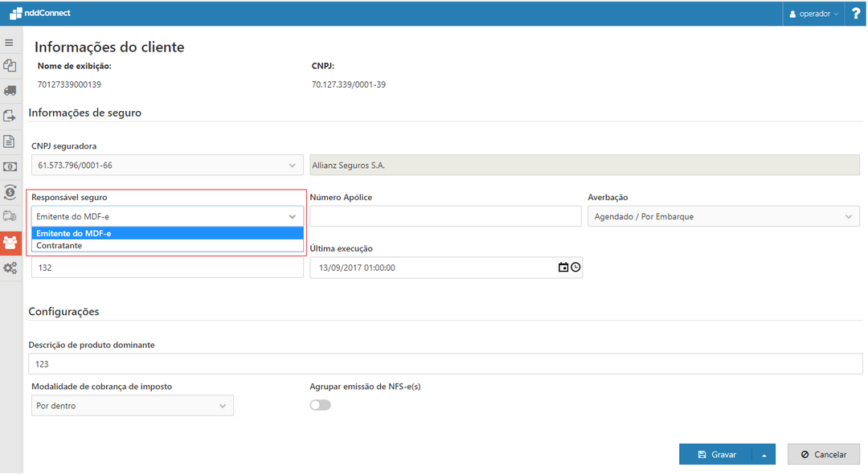Open the help question mark icon
The height and width of the screenshot is (475, 868).
pos(856,14)
